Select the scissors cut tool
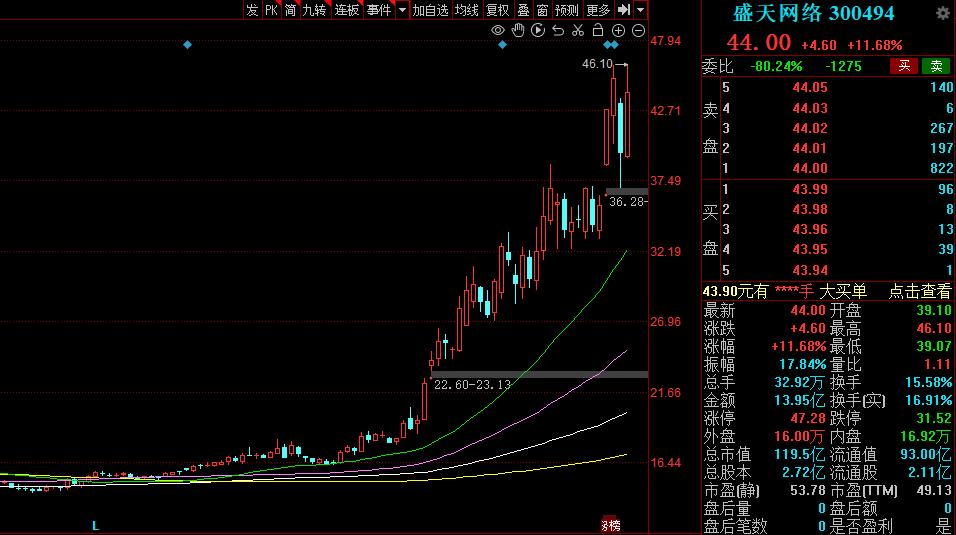 point(578,30)
